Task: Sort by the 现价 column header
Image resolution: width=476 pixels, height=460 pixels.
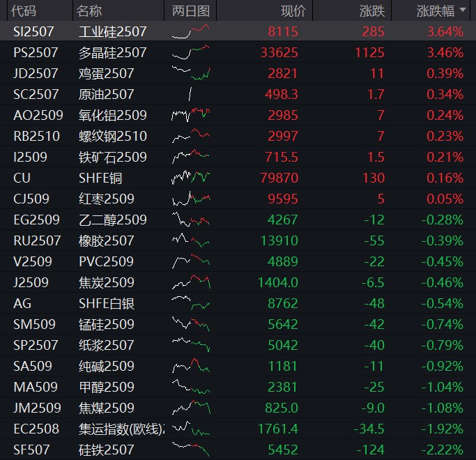Action: pyautogui.click(x=293, y=10)
